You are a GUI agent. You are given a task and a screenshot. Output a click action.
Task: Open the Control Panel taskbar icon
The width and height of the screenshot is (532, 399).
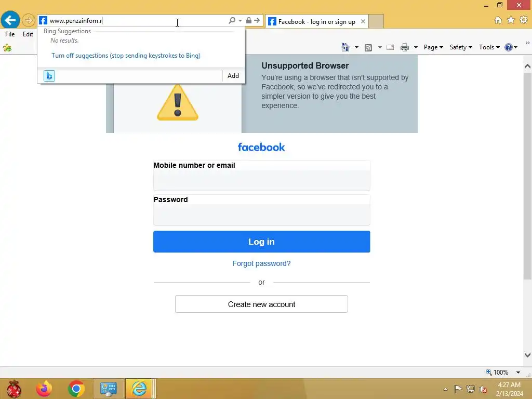[x=108, y=389]
